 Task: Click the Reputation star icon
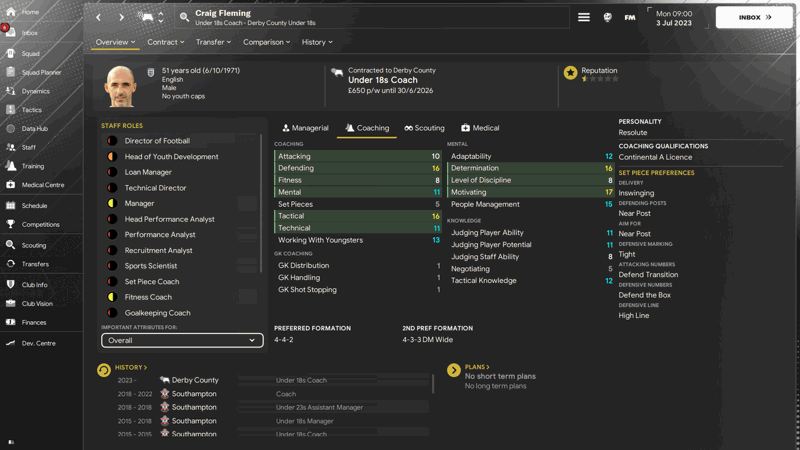point(570,73)
